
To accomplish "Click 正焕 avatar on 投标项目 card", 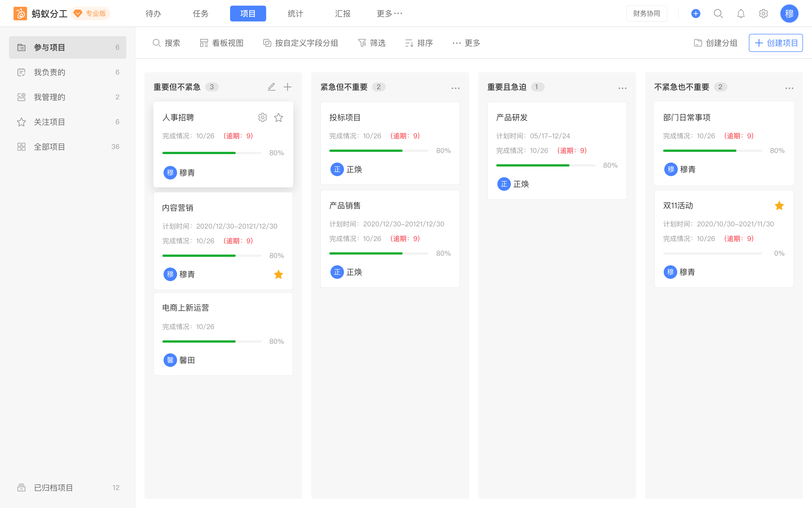I will click(337, 169).
